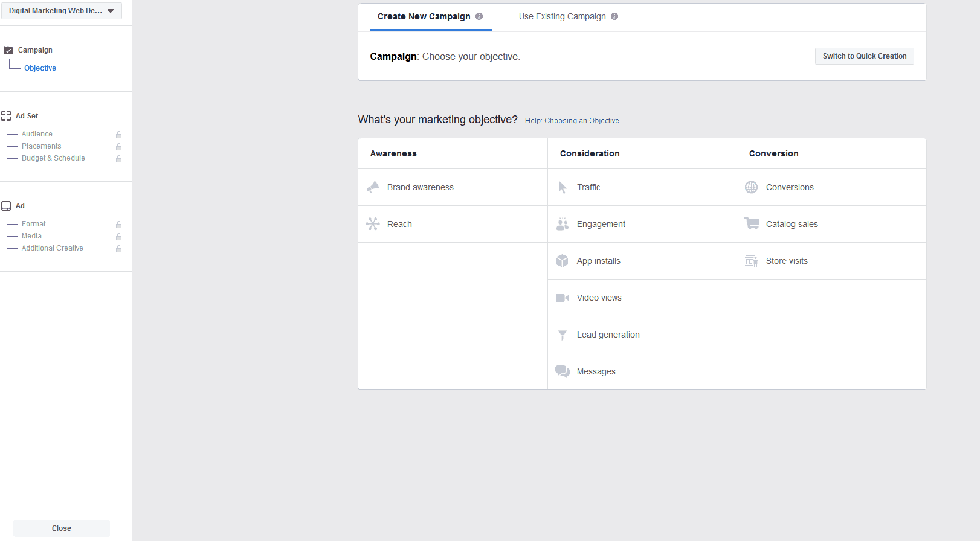This screenshot has height=541, width=980.
Task: Click the Conversions globe icon
Action: (x=752, y=187)
